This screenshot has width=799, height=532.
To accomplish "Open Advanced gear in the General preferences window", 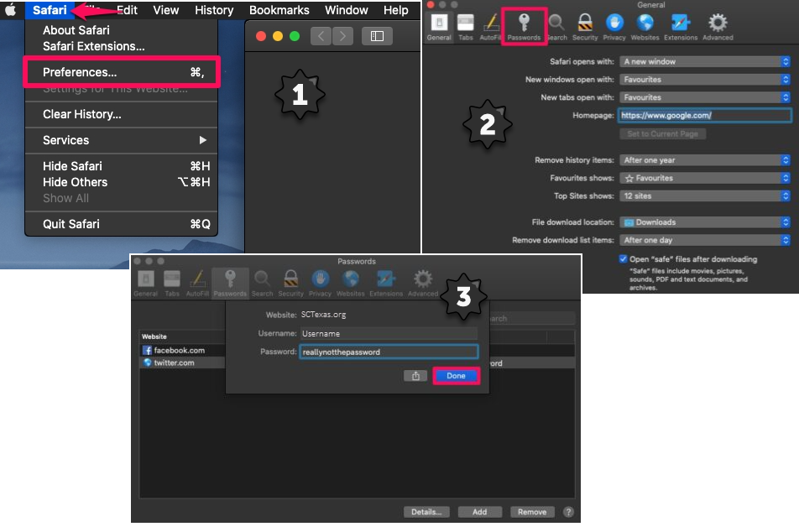I will [718, 27].
